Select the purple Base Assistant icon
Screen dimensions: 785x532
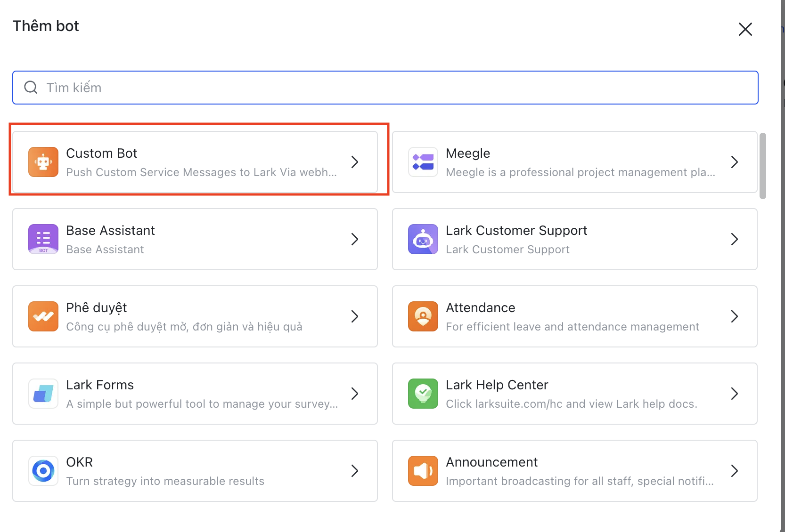pyautogui.click(x=43, y=239)
